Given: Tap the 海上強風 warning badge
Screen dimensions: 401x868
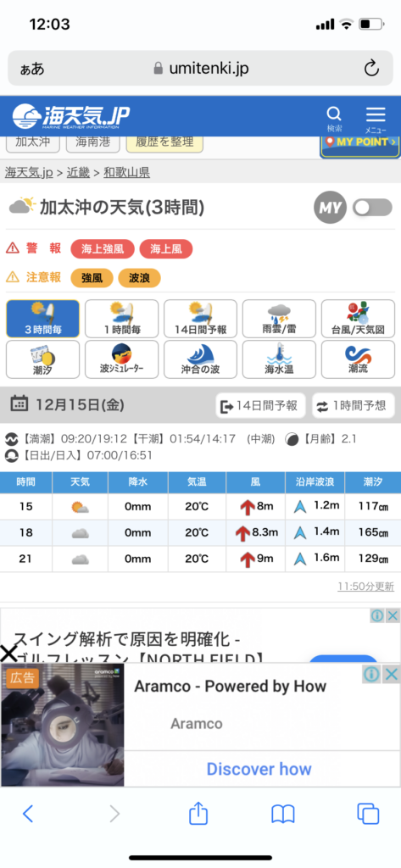Looking at the screenshot, I should pyautogui.click(x=103, y=249).
